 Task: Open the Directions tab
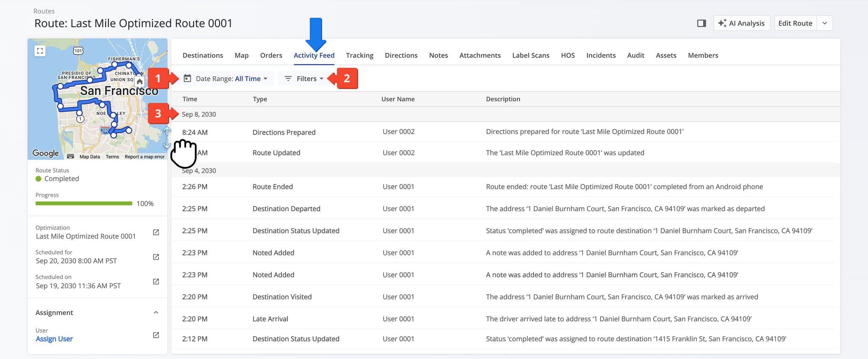[x=401, y=55]
